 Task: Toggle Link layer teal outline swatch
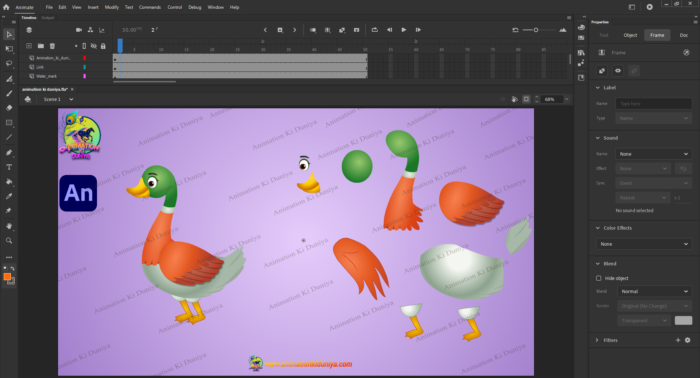click(84, 67)
